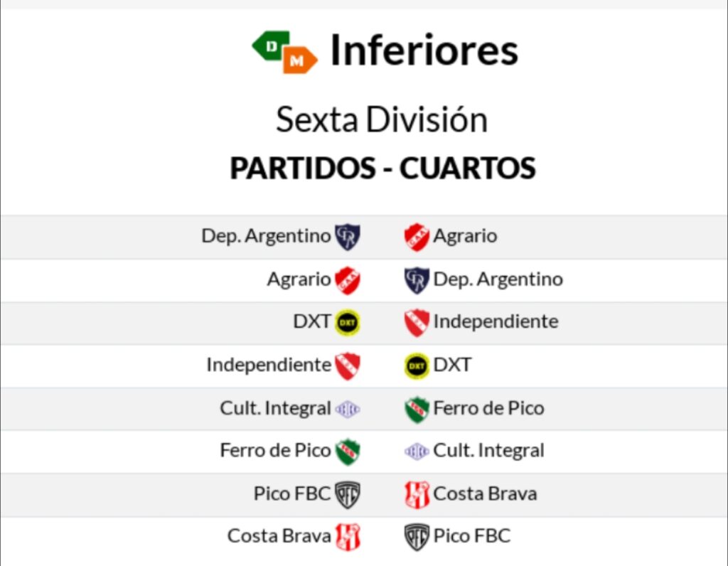Click Costa Brava crest in seventh row
The height and width of the screenshot is (566, 728).
417,494
